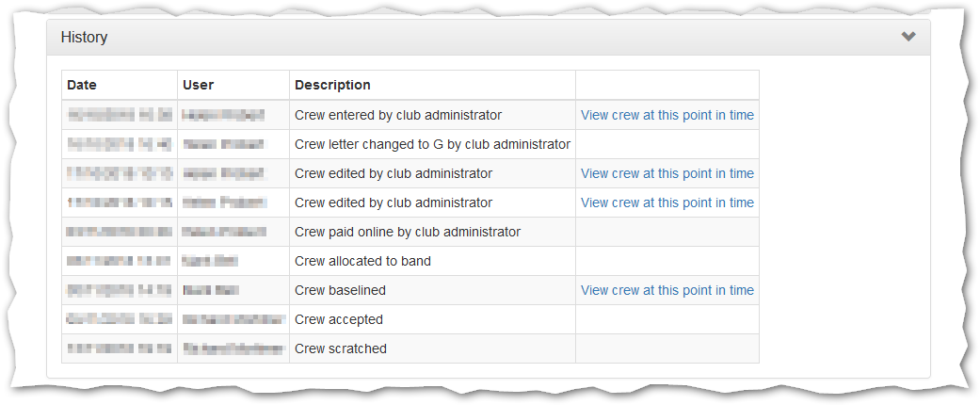This screenshot has width=980, height=405.
Task: Select 'Crew scratched' description cell
Action: point(341,349)
